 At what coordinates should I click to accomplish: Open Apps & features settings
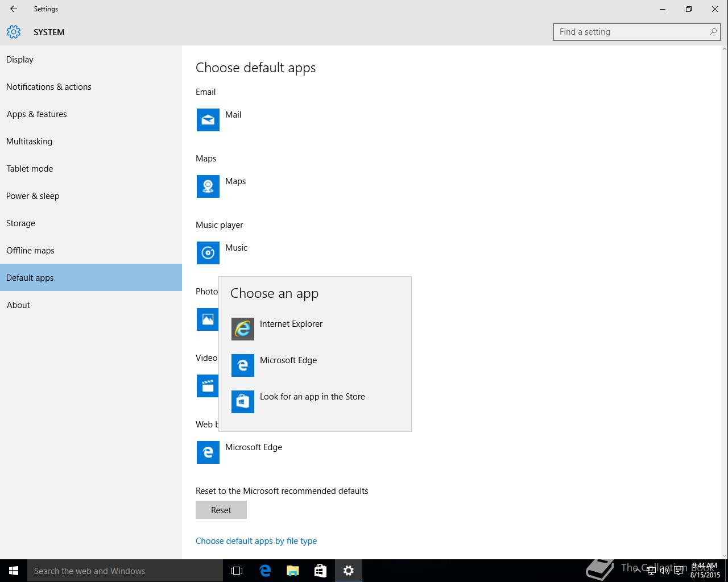tap(91, 114)
